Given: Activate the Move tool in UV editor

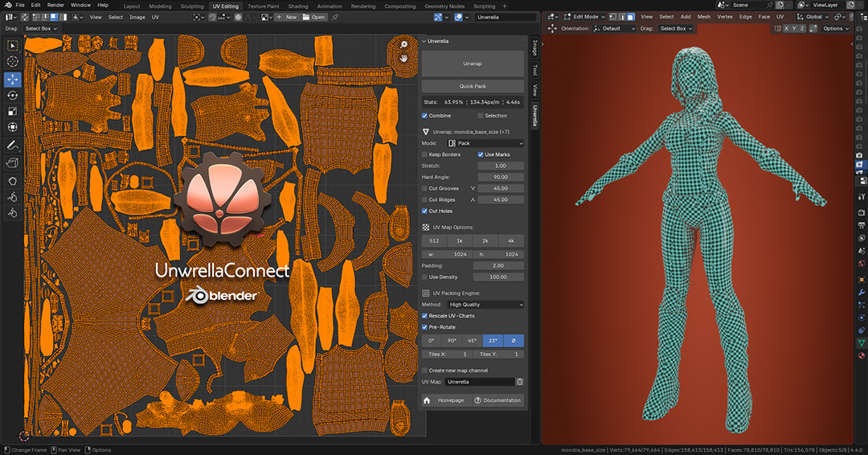Looking at the screenshot, I should (12, 80).
